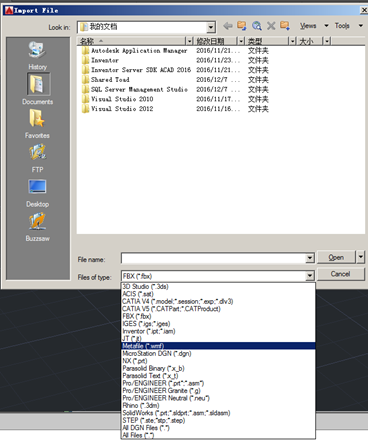Click inside the File name field

213,258
